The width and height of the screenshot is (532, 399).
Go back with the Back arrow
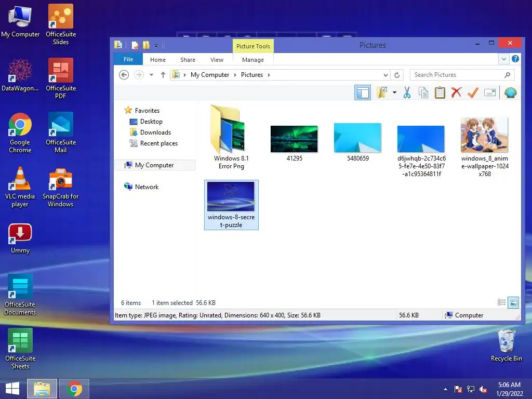124,75
